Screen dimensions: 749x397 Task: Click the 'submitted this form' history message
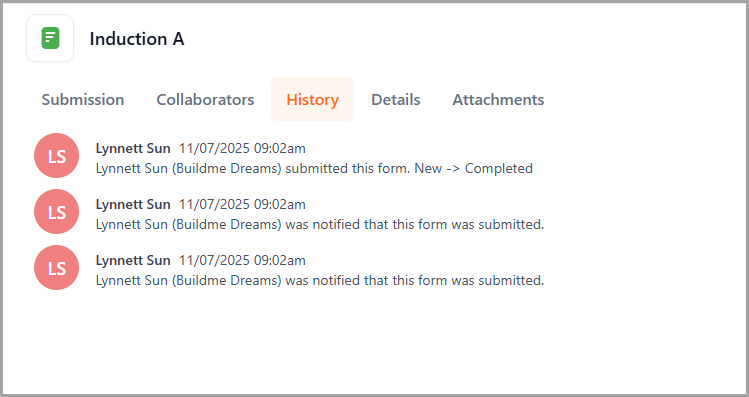[314, 169]
